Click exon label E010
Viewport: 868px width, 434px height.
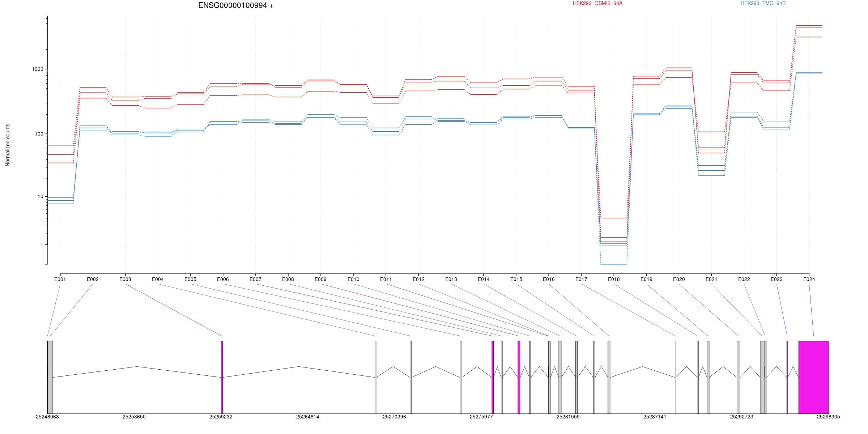[353, 279]
